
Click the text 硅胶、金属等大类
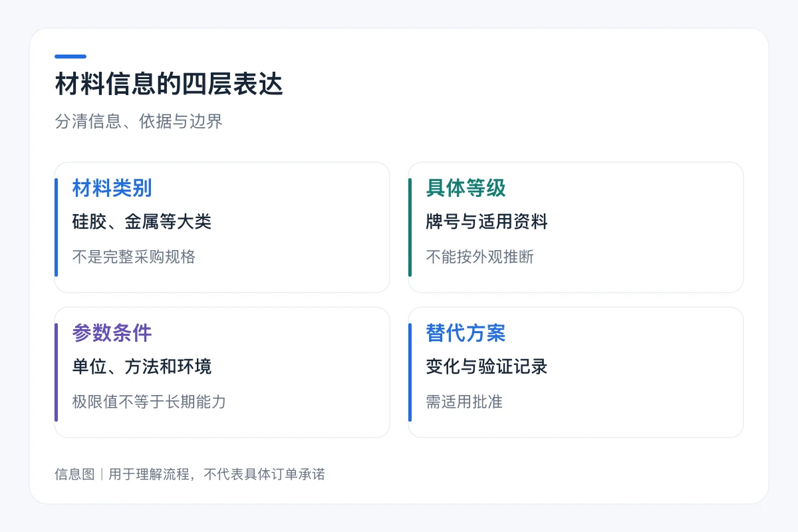[142, 221]
